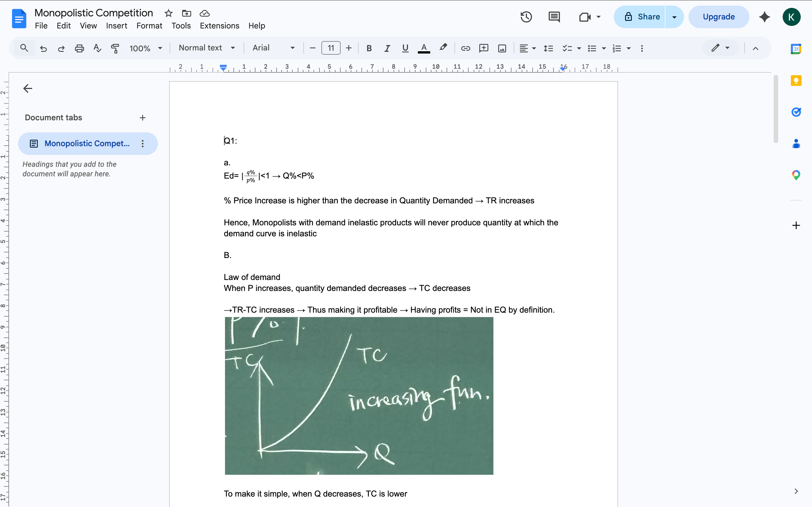Open Google Keep in side panel
Viewport: 812px width, 507px height.
[x=796, y=81]
